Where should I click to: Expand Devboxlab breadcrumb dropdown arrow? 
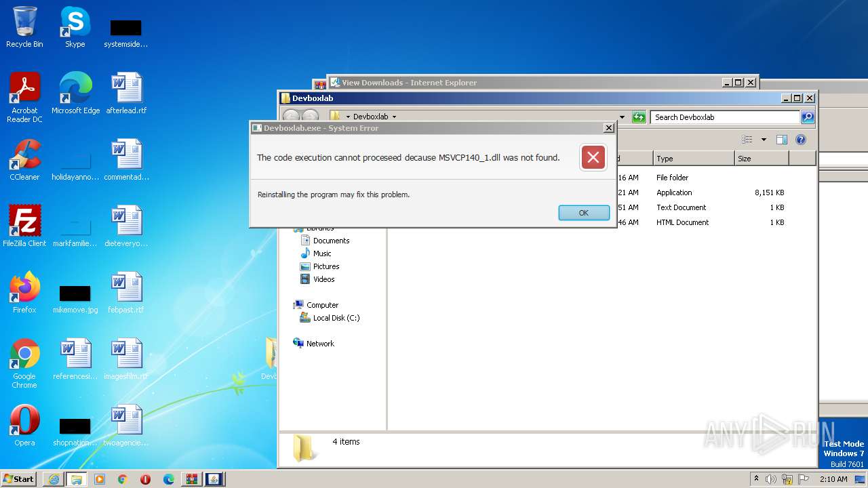coord(394,117)
